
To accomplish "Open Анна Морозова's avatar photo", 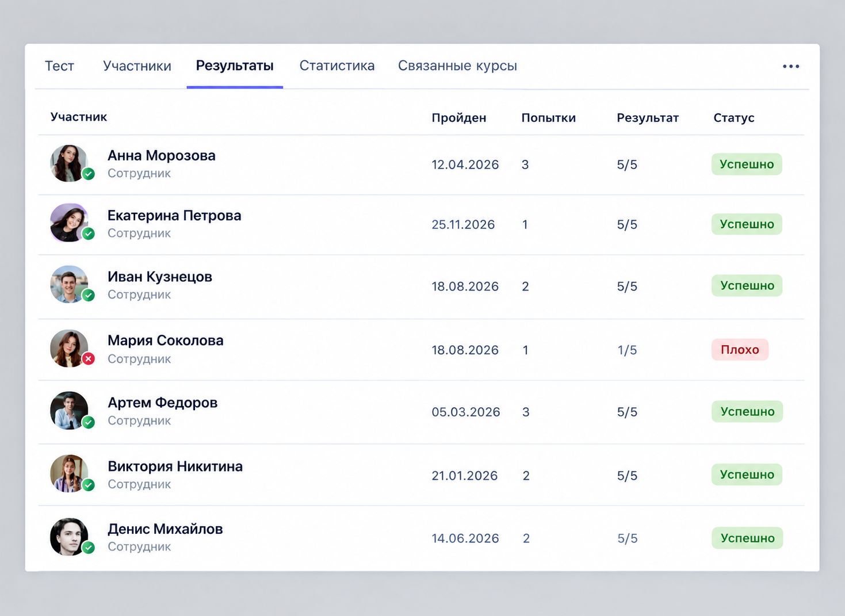I will pyautogui.click(x=69, y=163).
